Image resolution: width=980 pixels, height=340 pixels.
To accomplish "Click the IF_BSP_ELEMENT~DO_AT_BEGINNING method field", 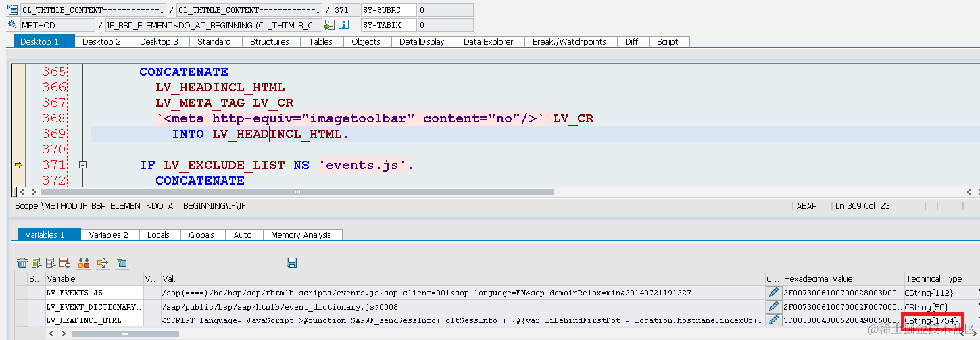I will tap(214, 25).
